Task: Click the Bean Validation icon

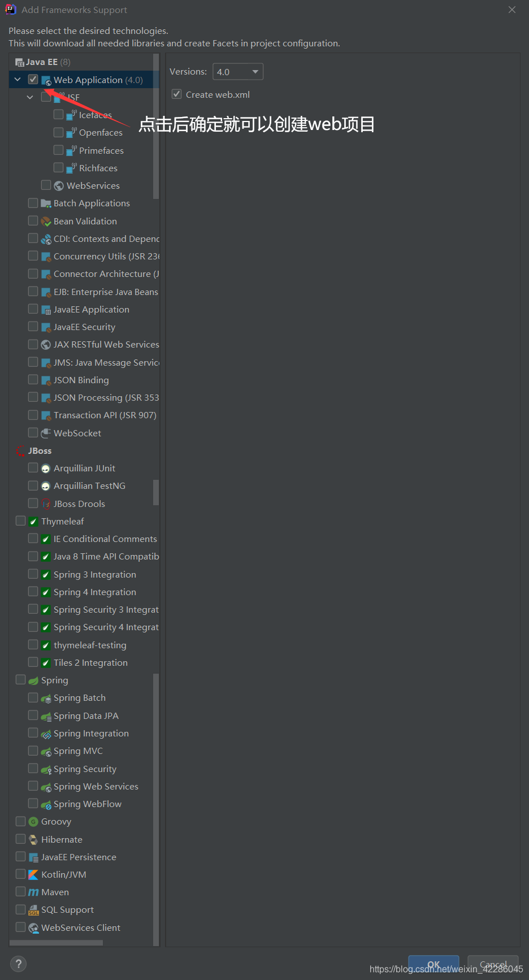Action: [46, 222]
